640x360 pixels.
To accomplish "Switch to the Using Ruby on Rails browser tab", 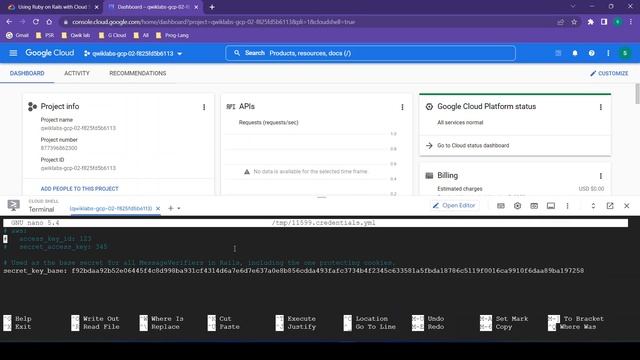I will pos(53,7).
